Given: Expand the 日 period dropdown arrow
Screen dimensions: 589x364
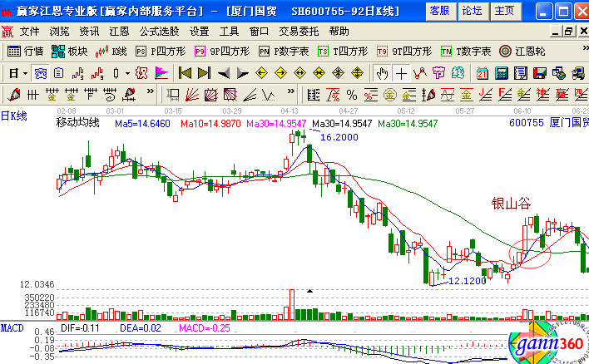Looking at the screenshot, I should [x=24, y=72].
